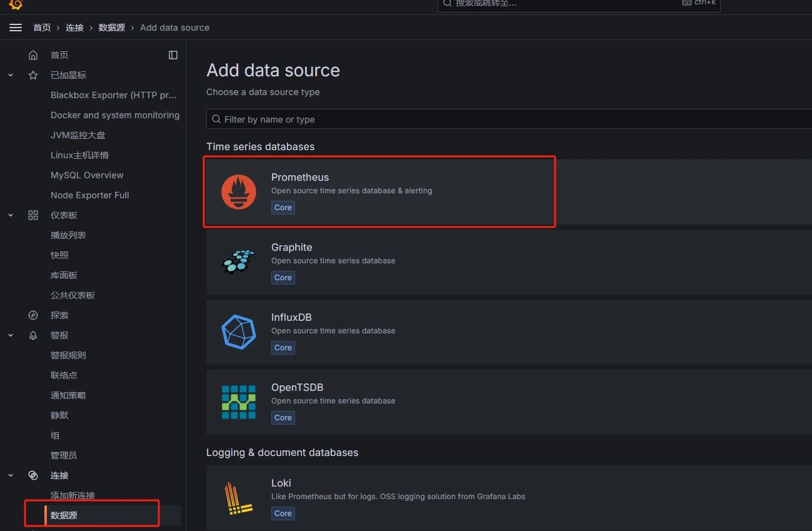Open 仪表板 in the sidebar
Screen dimensions: 812x531
pos(64,215)
